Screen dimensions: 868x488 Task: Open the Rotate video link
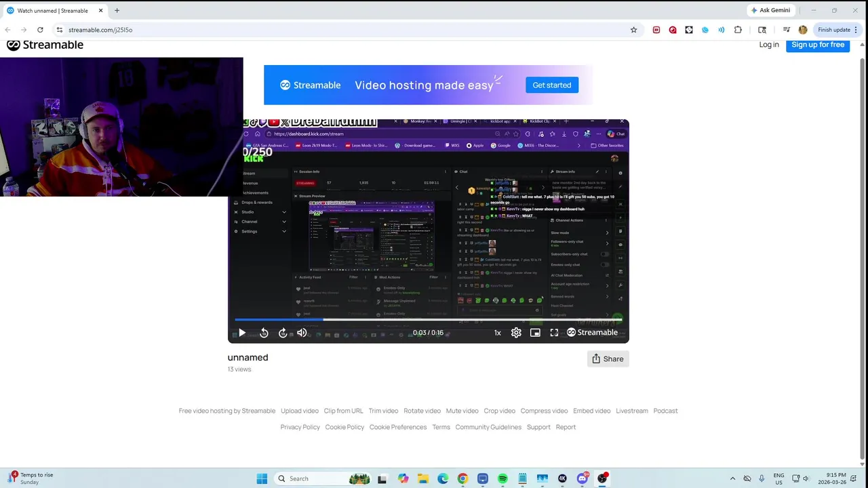click(422, 411)
